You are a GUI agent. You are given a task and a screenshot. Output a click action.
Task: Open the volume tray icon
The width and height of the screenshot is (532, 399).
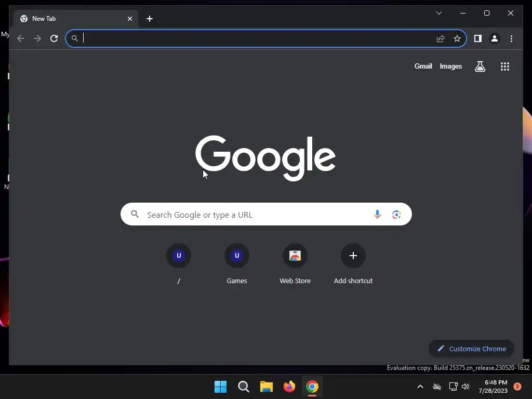[x=465, y=387]
